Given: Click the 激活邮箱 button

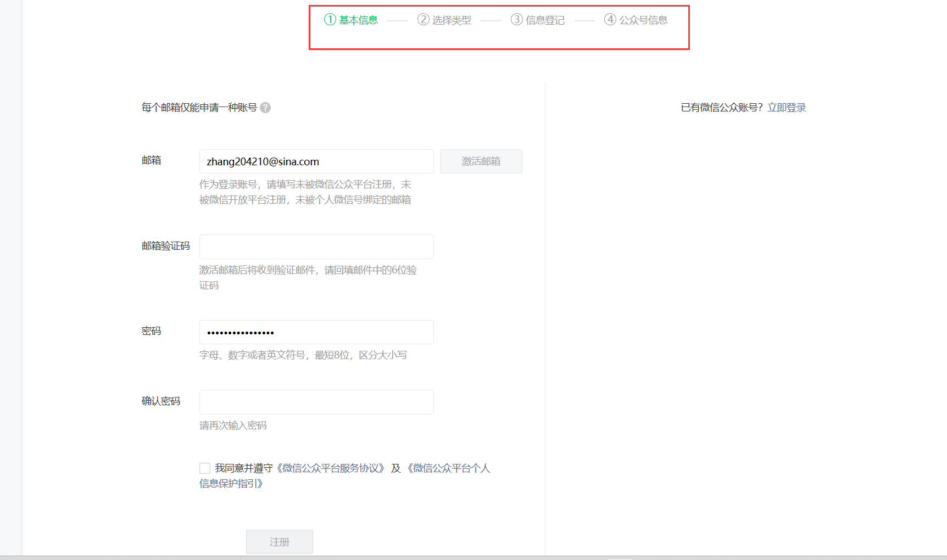Looking at the screenshot, I should (x=481, y=161).
